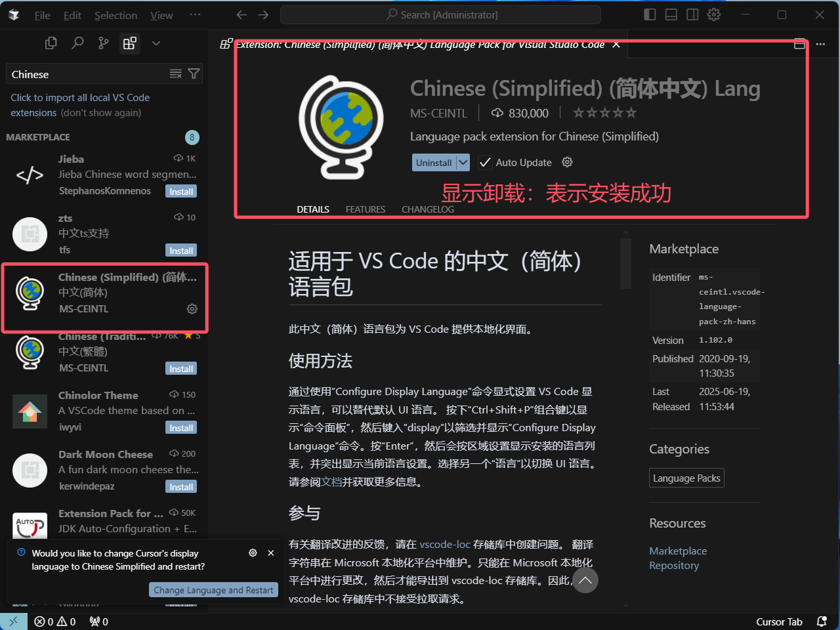Open the extensions filter funnel icon

click(194, 73)
